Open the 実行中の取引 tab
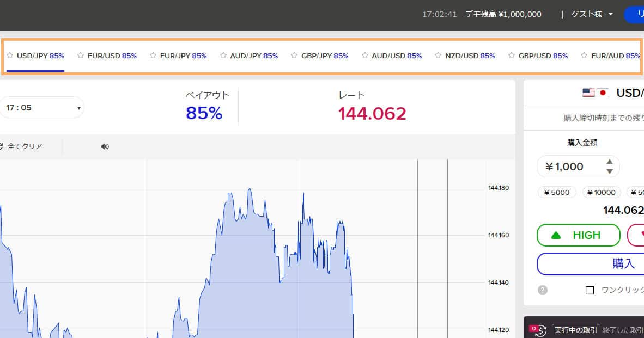The height and width of the screenshot is (338, 644). pos(575,330)
